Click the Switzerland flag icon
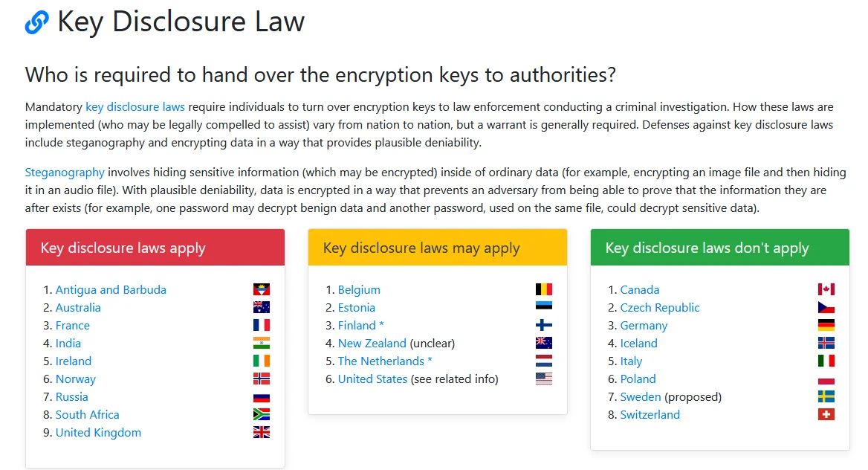This screenshot has height=470, width=868. pos(826,414)
